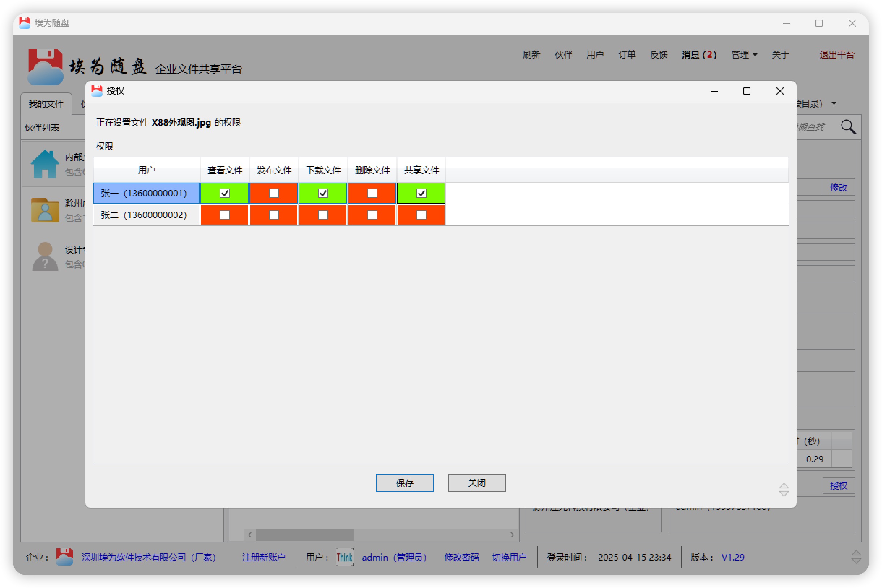This screenshot has height=588, width=882.
Task: Click 切换用户 link
Action: 509,557
